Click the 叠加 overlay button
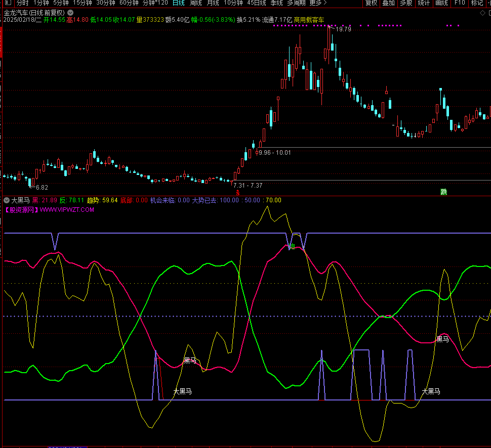This screenshot has height=448, width=491. (x=389, y=3)
